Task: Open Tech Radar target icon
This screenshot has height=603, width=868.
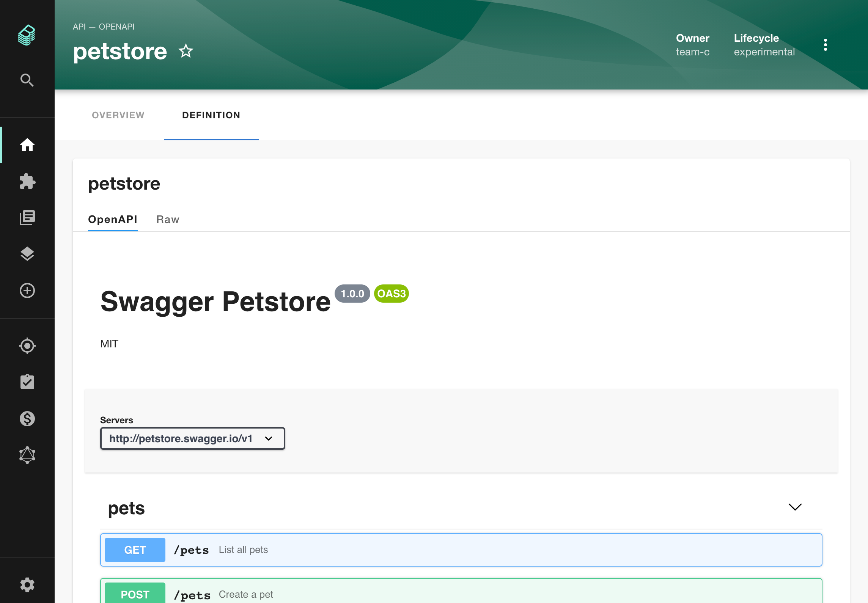Action: click(x=27, y=345)
